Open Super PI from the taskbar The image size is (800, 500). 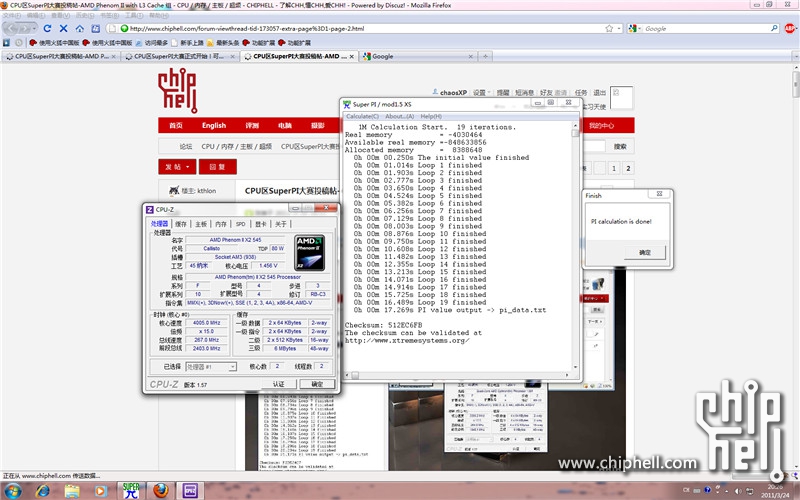tap(131, 491)
